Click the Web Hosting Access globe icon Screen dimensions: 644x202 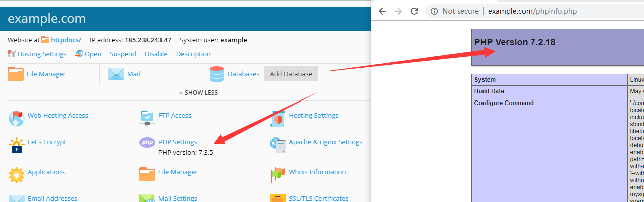tap(16, 119)
